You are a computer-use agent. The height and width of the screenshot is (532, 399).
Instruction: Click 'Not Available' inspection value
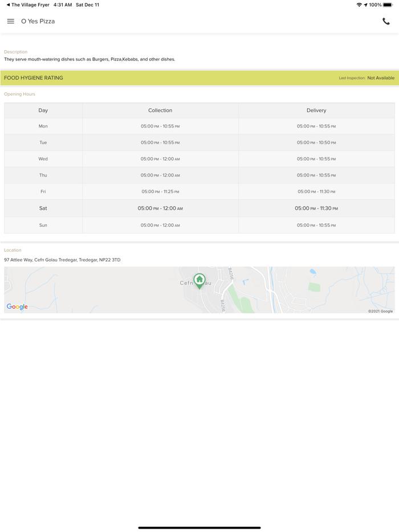(x=381, y=77)
